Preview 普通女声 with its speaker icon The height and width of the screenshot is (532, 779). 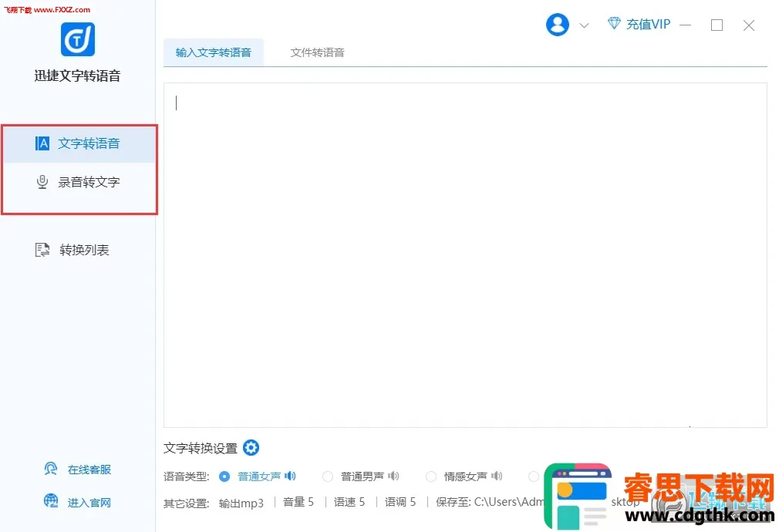coord(291,476)
